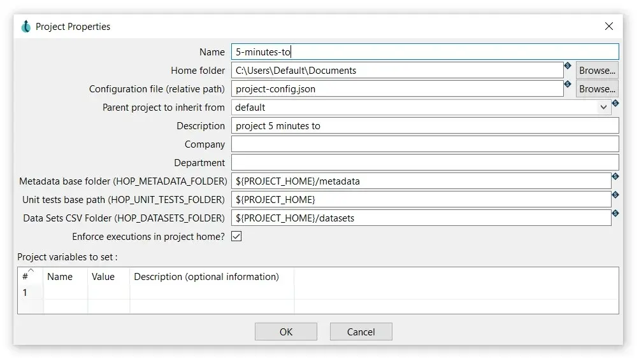Image resolution: width=639 pixels, height=364 pixels.
Task: Click variable icon next to Parent project dropdown
Action: click(615, 104)
